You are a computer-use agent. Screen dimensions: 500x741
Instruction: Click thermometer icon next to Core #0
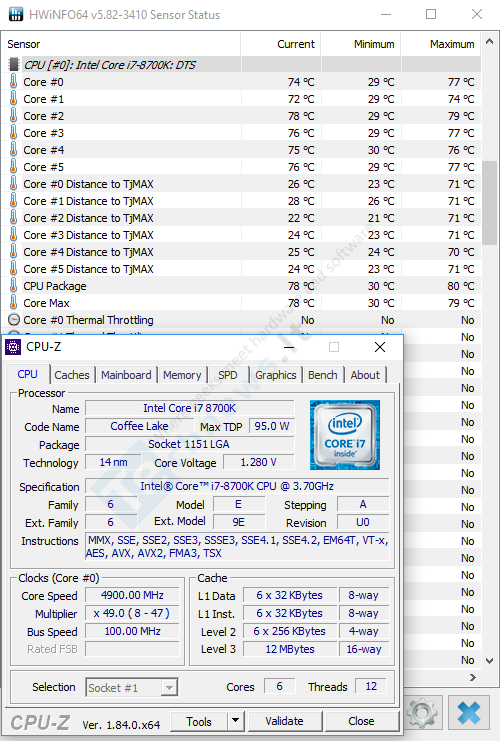(x=13, y=82)
